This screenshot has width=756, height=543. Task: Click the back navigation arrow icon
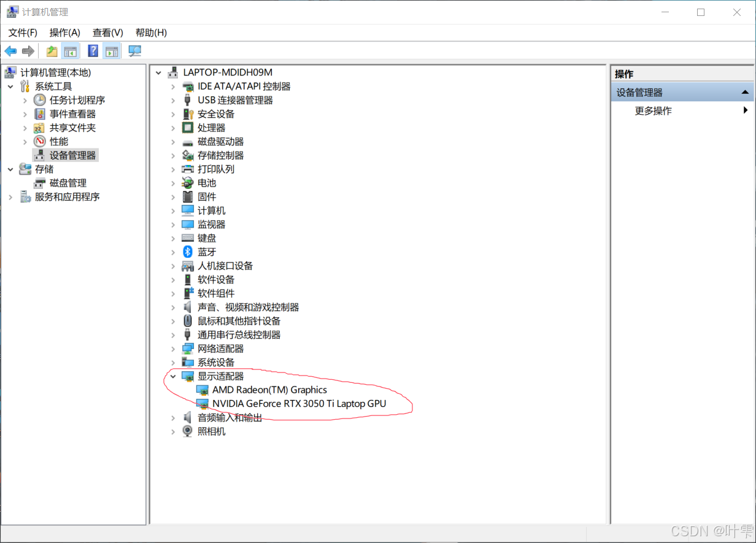point(10,51)
